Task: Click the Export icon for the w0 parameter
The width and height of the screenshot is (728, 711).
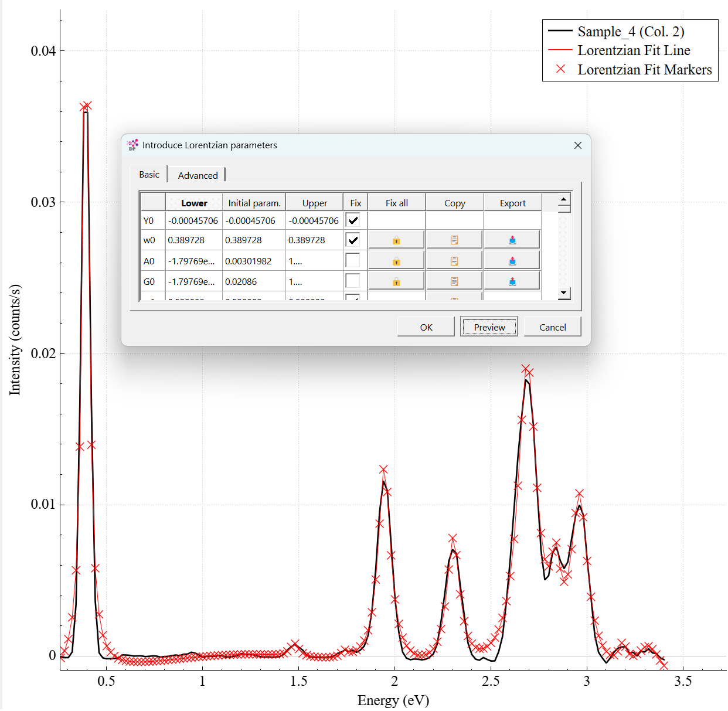Action: click(512, 239)
